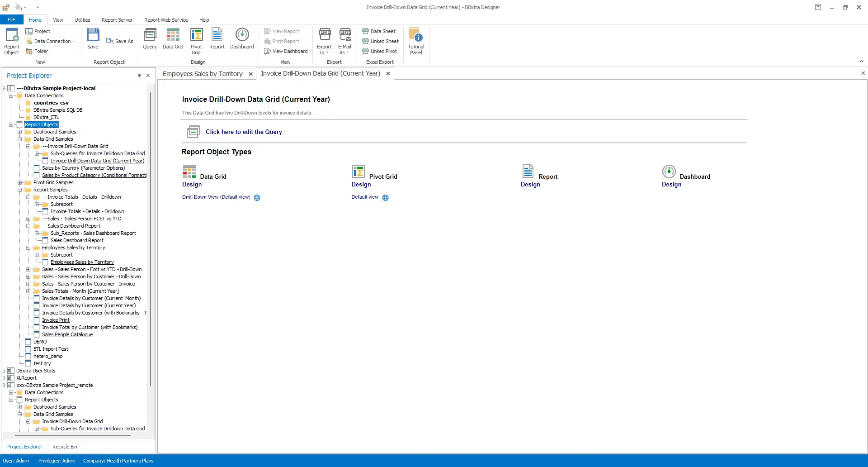Close the Project Explorer panel
The height and width of the screenshot is (467, 868).
(148, 76)
